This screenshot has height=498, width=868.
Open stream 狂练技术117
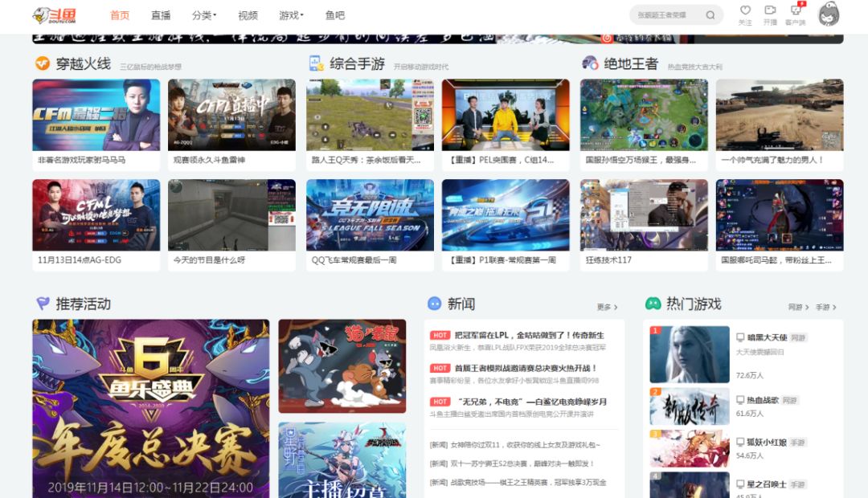click(x=644, y=225)
